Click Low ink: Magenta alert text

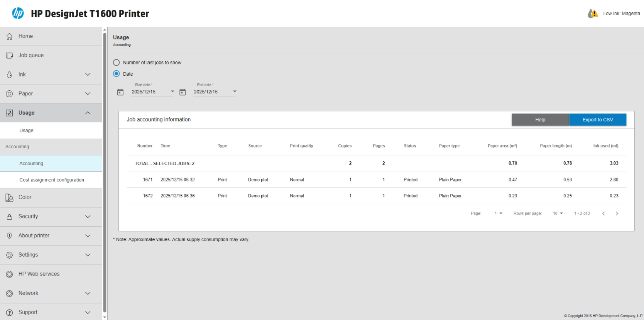pyautogui.click(x=622, y=14)
